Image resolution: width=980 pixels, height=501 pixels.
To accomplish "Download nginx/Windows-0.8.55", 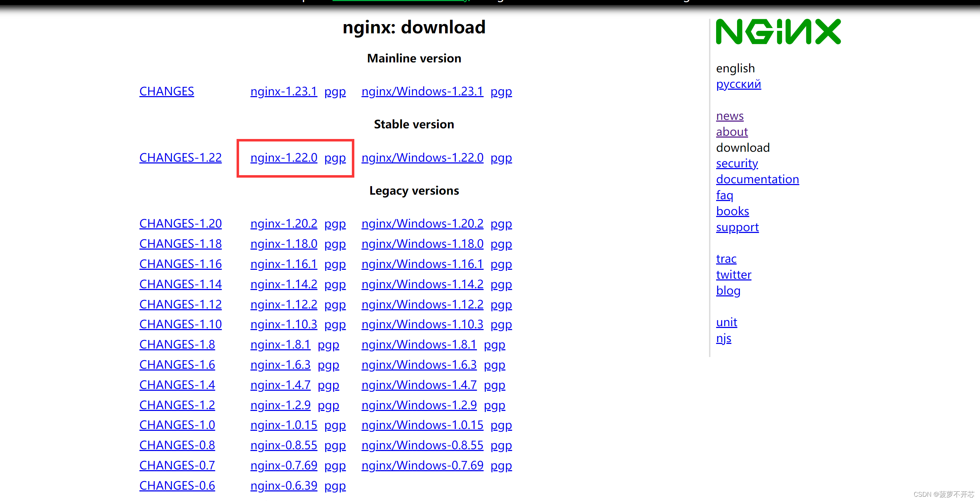I will tap(422, 445).
